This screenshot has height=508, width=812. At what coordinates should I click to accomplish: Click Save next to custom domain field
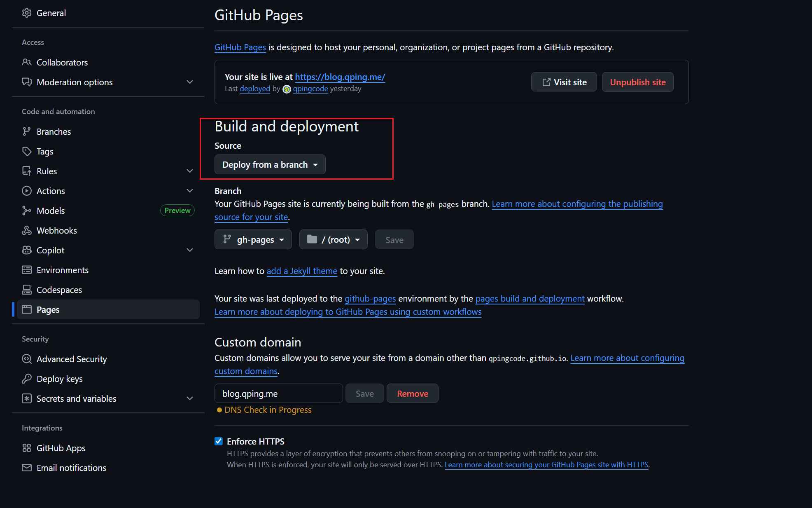pos(365,393)
